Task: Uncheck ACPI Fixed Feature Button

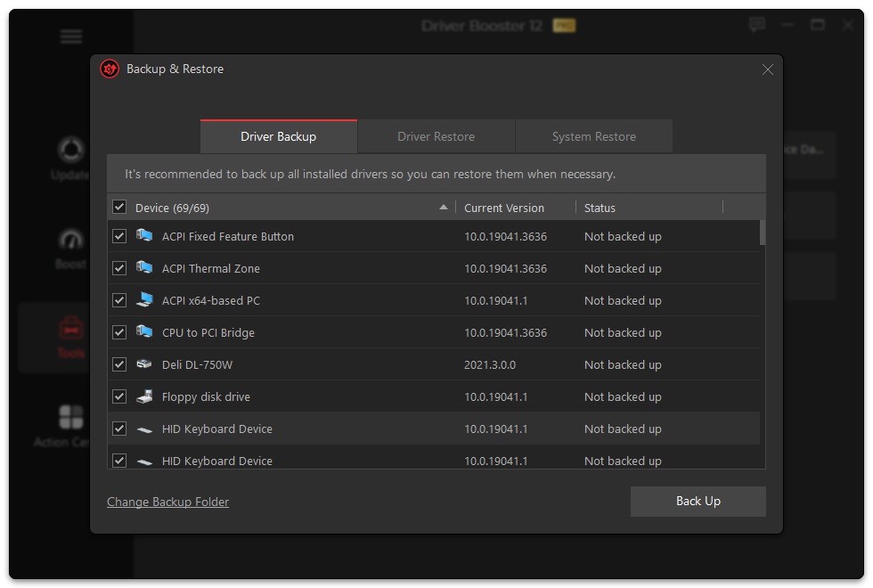Action: 119,236
